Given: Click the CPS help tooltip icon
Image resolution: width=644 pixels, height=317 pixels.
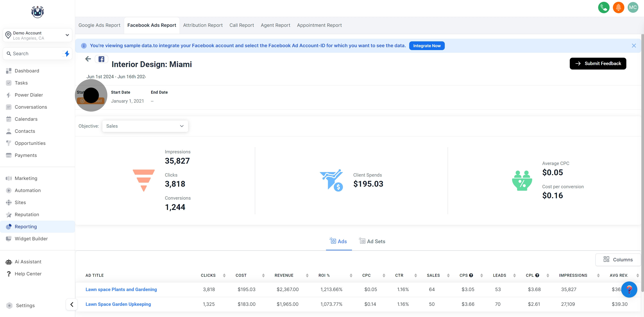Looking at the screenshot, I should pos(471,275).
